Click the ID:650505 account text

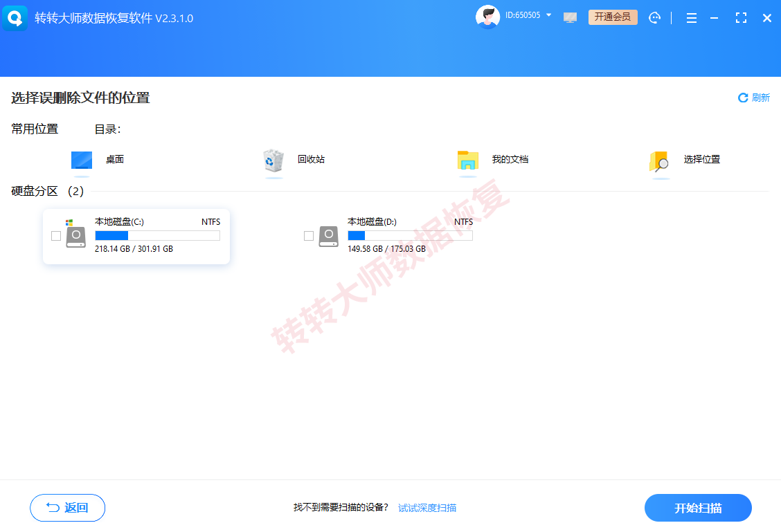tap(523, 15)
